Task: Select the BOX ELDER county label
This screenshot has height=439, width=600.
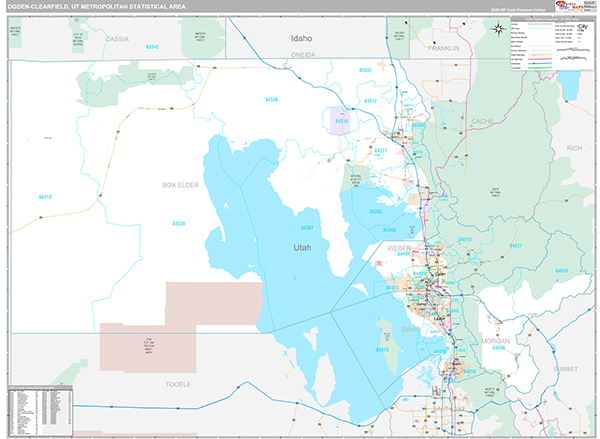Action: coord(181,185)
